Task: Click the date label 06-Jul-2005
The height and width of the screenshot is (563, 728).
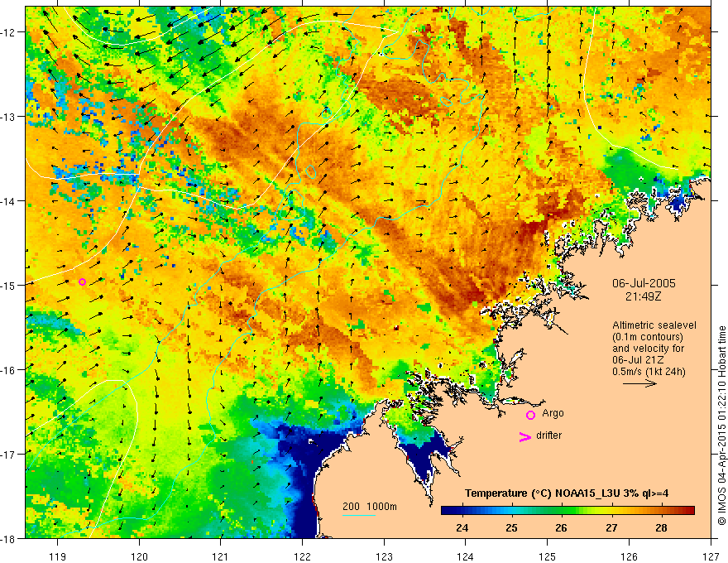Action: [644, 283]
